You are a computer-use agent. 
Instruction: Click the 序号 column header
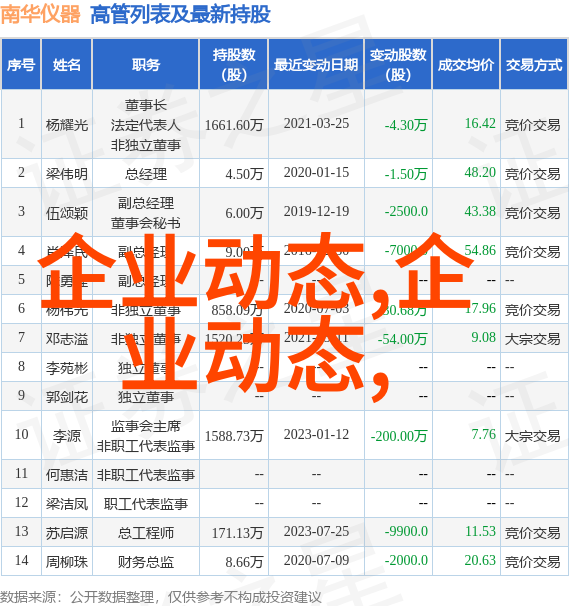[x=21, y=64]
